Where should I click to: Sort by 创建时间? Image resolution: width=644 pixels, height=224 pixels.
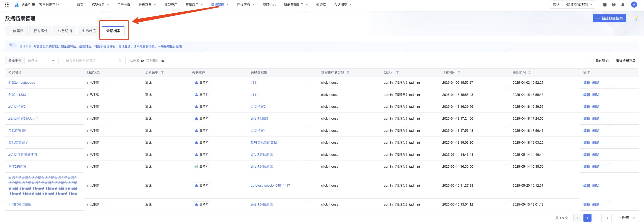459,72
